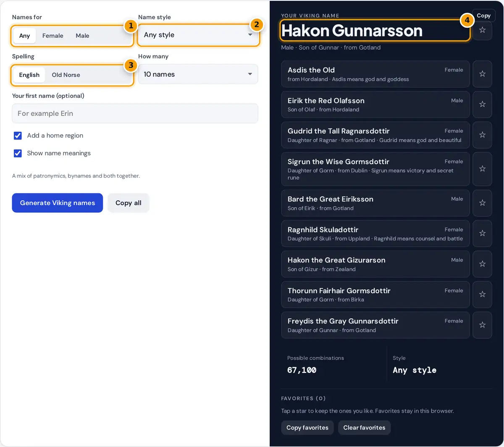Viewport: 504px width, 447px height.
Task: Star the main name Hakon Gunnarsson
Action: (x=482, y=30)
